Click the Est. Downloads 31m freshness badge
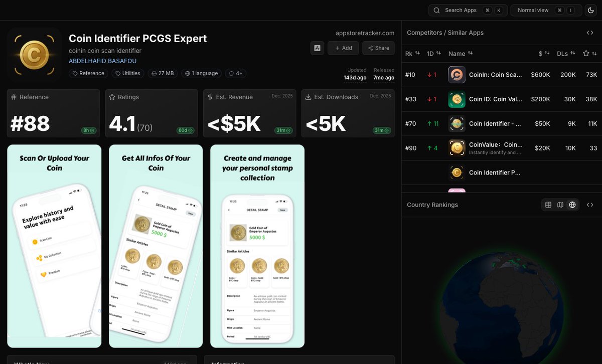 click(382, 130)
